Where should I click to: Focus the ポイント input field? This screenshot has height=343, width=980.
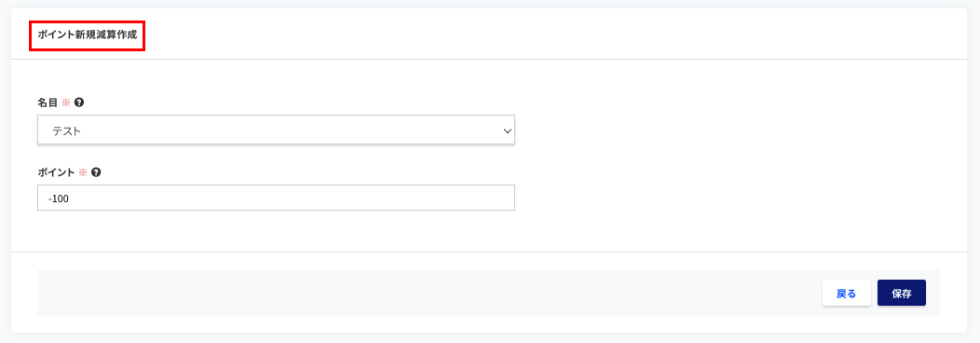point(277,198)
